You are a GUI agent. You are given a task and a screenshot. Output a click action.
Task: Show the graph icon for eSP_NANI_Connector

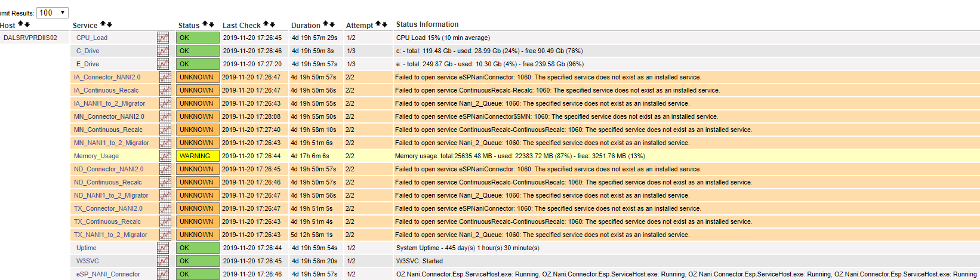tap(163, 274)
